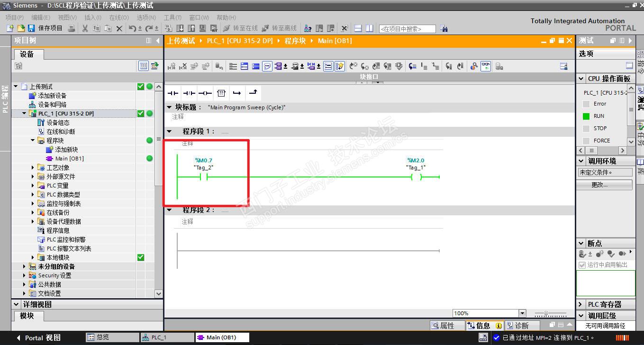
Task: Insert an assignment coil
Action: click(205, 93)
